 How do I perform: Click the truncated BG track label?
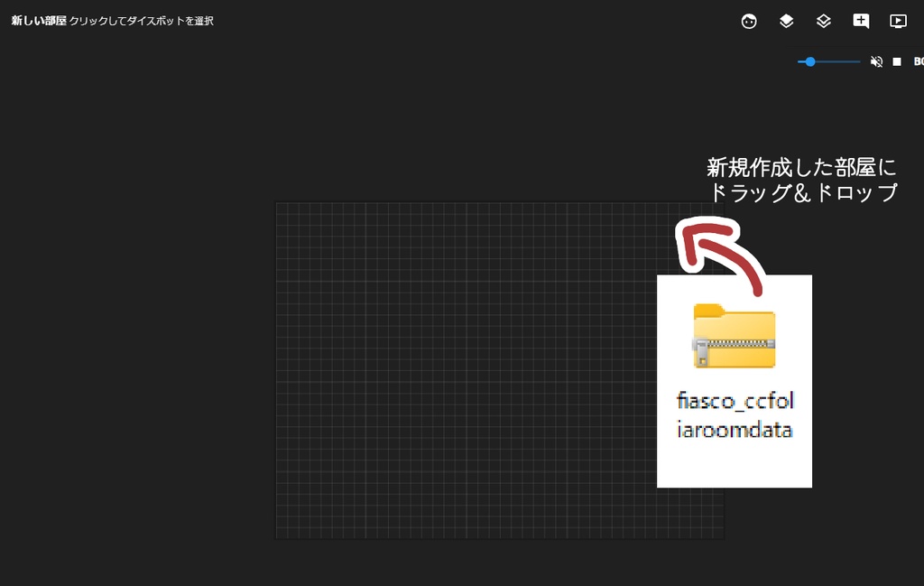(x=919, y=61)
